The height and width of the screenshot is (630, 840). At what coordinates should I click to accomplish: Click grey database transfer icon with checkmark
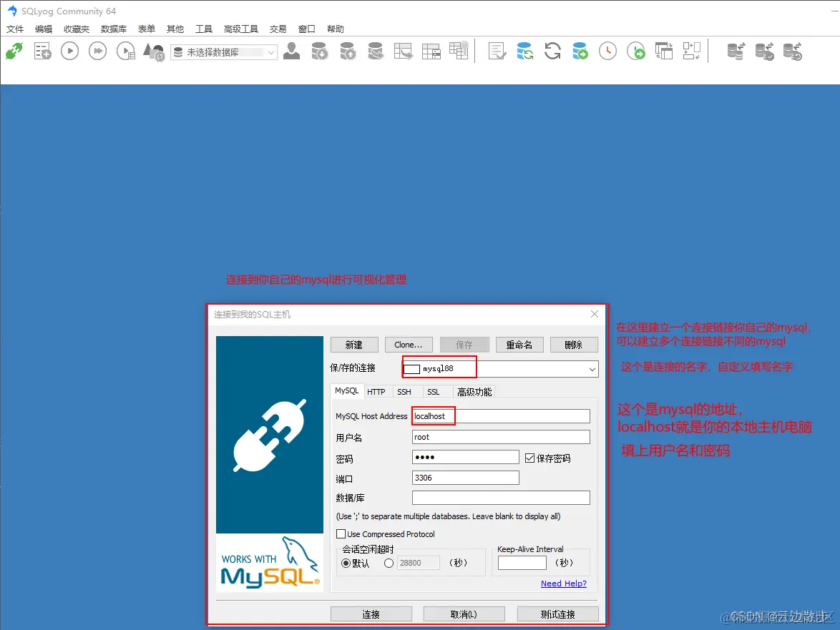(764, 51)
